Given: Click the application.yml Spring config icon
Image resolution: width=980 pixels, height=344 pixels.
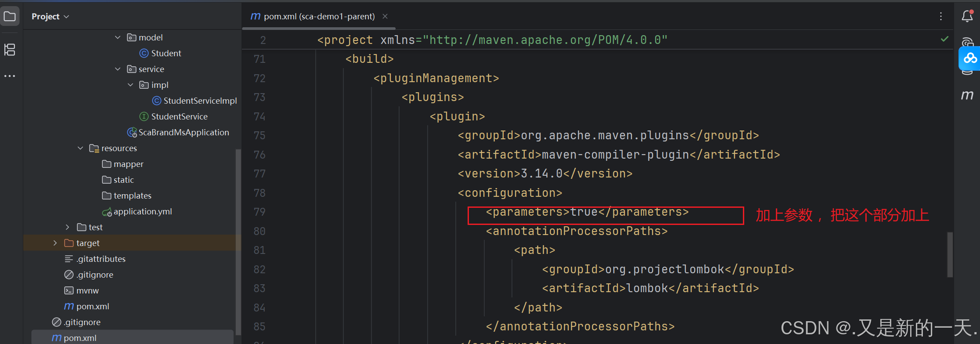Looking at the screenshot, I should (107, 212).
